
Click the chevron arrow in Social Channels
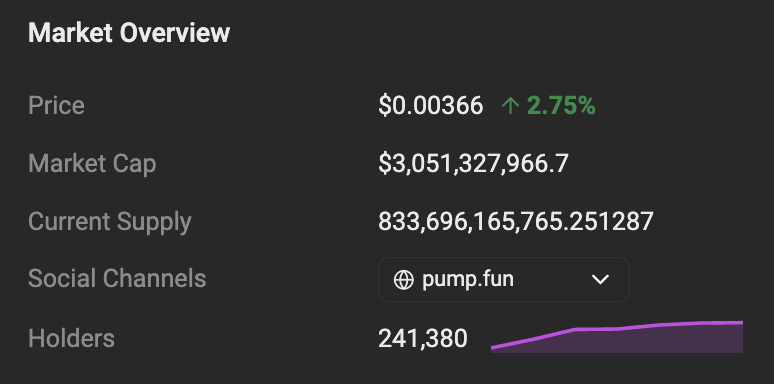[x=600, y=280]
